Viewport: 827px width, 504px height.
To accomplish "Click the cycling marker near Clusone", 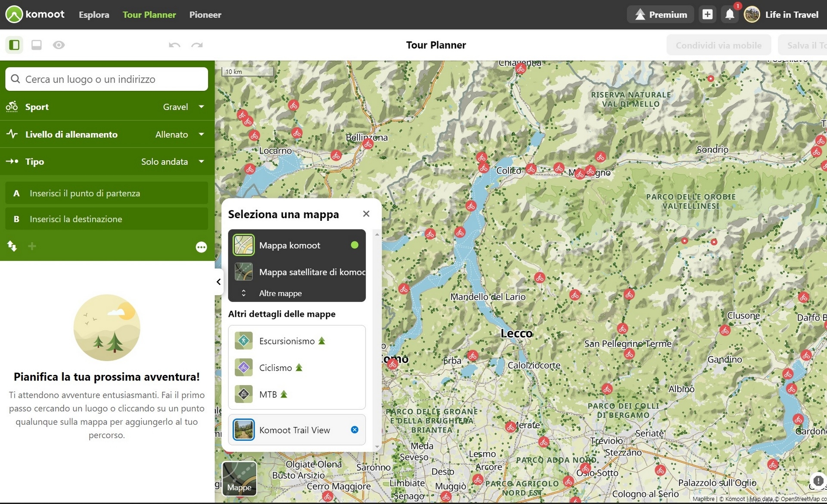I will point(725,331).
